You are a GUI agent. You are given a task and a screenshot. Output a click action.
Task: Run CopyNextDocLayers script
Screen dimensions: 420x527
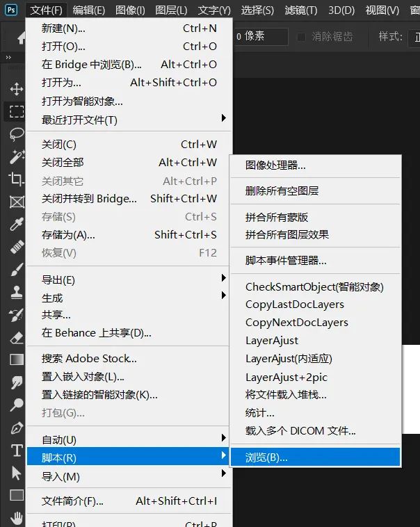[316, 323]
